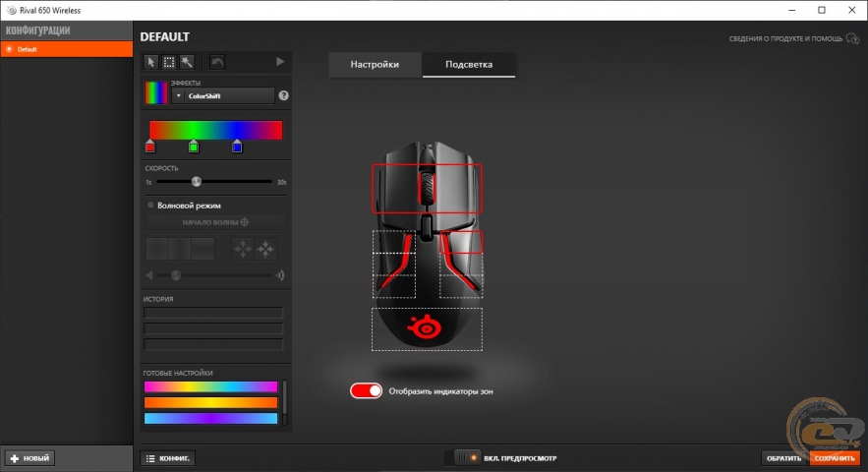Close the Rival 650 Wireless window
Screen dimensions: 868x472
coord(852,10)
